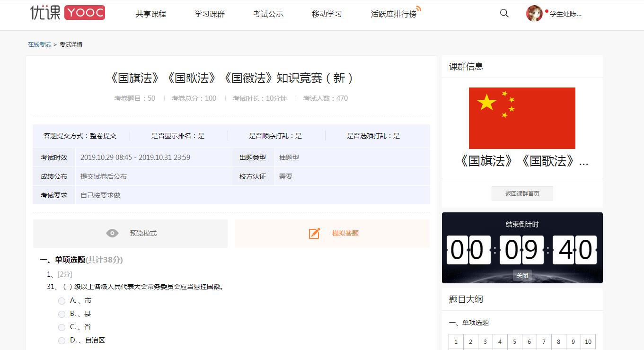Click the 返回课群首页 button

click(x=522, y=193)
